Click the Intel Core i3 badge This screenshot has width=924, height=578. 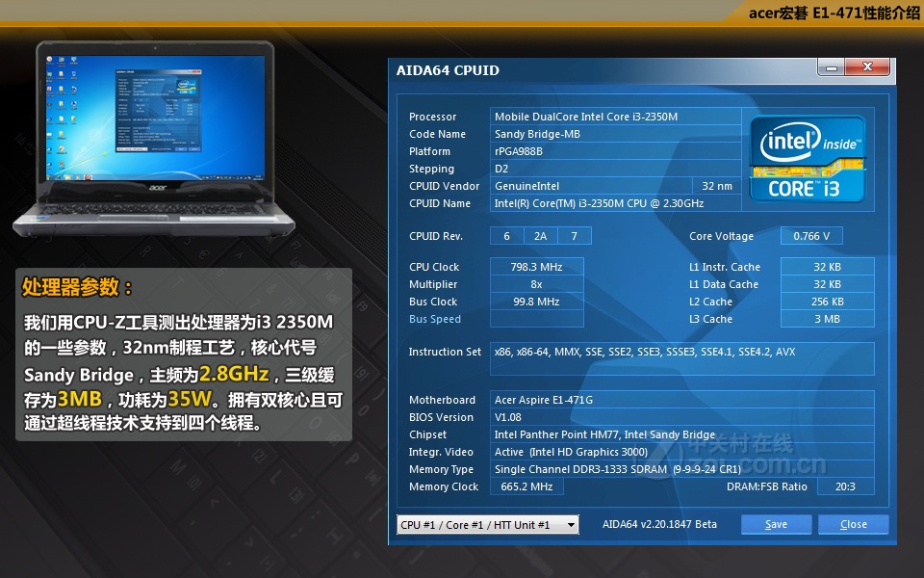[807, 159]
